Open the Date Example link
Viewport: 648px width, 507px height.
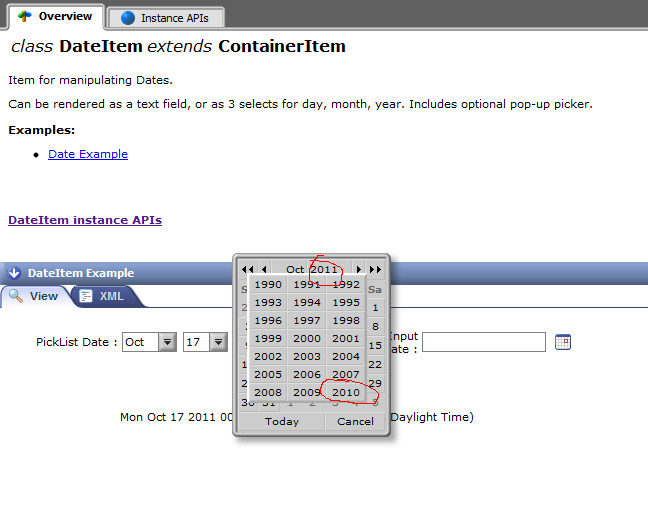(x=88, y=154)
